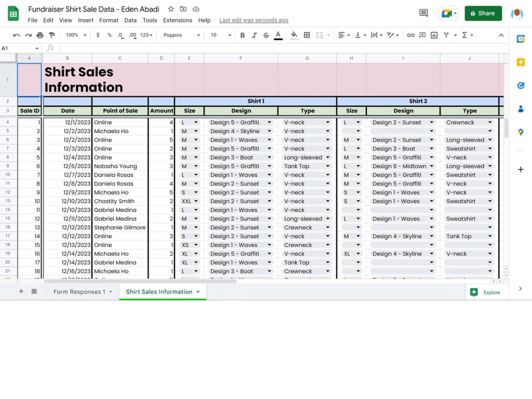Add a new sheet with plus
This screenshot has width=532, height=399.
[21, 292]
